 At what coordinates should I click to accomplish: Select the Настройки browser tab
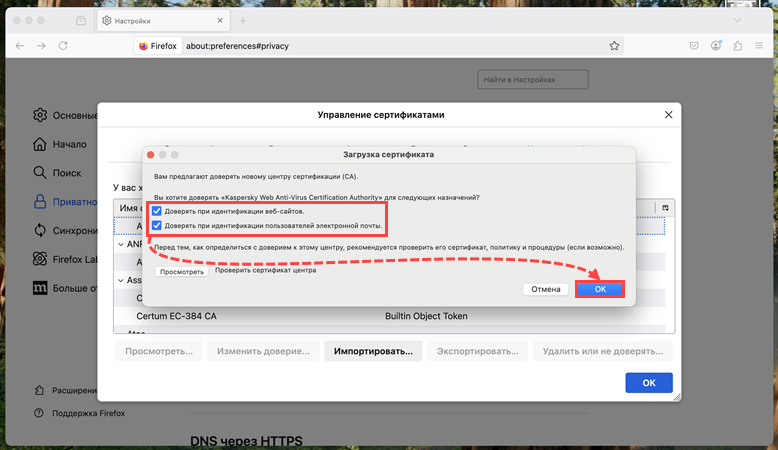coord(163,21)
